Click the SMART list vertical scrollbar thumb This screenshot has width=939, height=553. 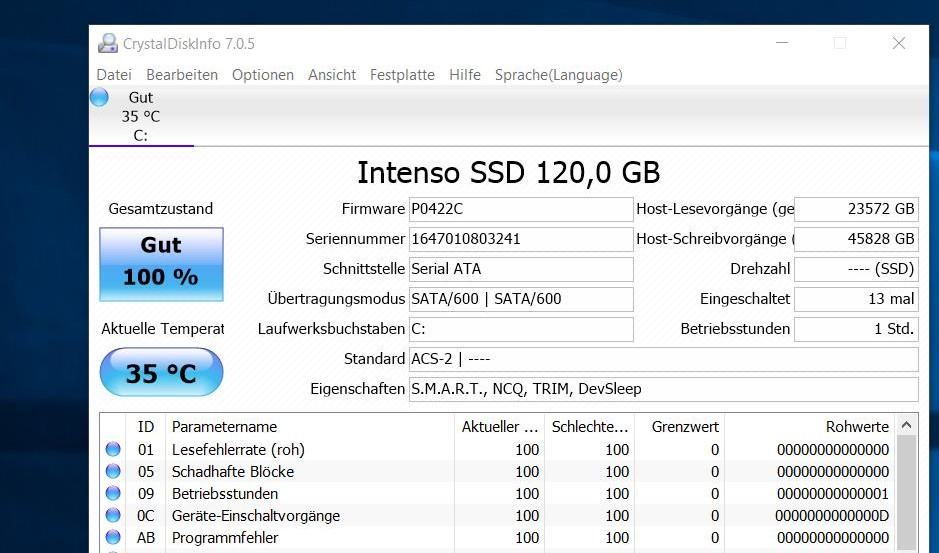(x=906, y=494)
